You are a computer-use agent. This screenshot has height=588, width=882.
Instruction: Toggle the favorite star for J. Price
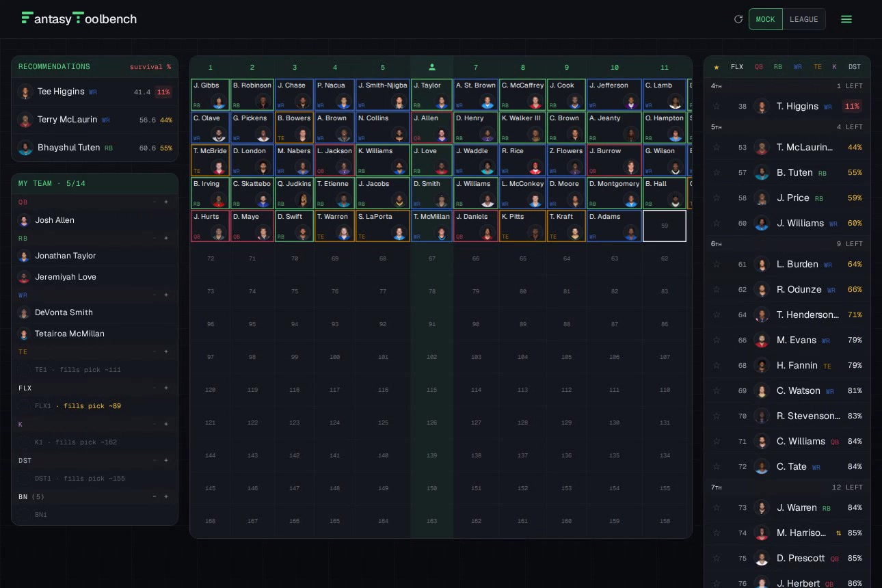717,198
